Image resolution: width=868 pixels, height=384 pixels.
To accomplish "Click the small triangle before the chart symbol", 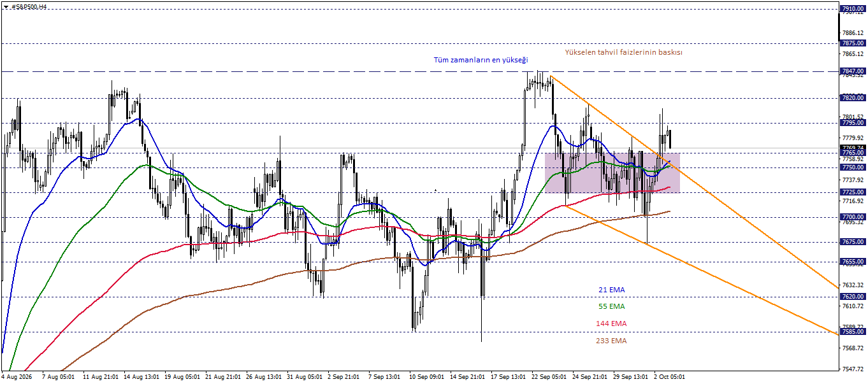I will tap(6, 6).
